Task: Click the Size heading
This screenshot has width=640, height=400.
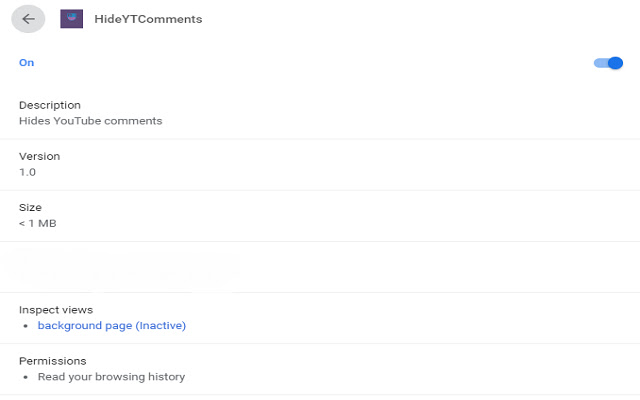Action: coord(30,207)
